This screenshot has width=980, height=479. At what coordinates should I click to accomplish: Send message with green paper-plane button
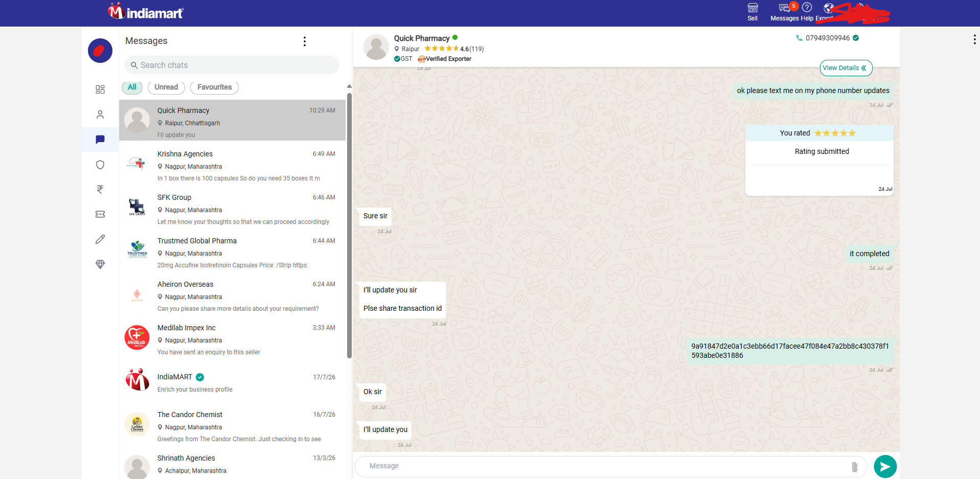[x=885, y=466]
